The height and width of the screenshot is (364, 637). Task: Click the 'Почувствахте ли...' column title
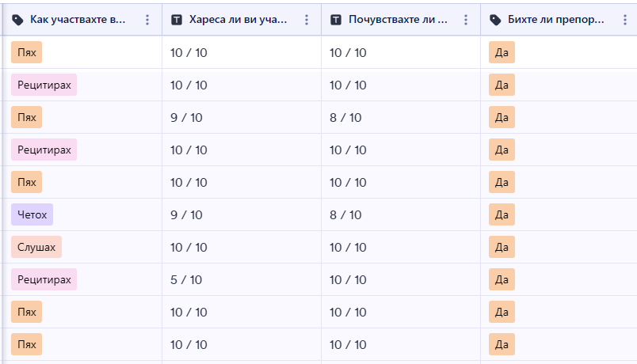(x=398, y=20)
